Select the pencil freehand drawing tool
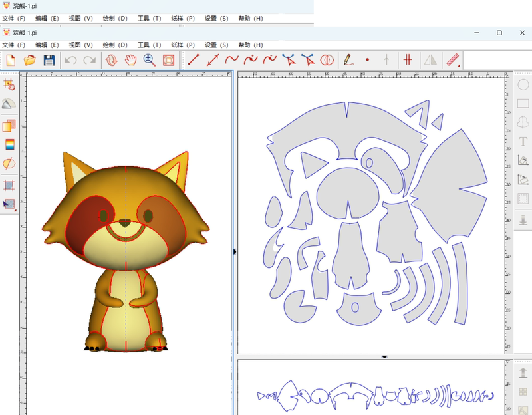The image size is (532, 415). point(348,60)
